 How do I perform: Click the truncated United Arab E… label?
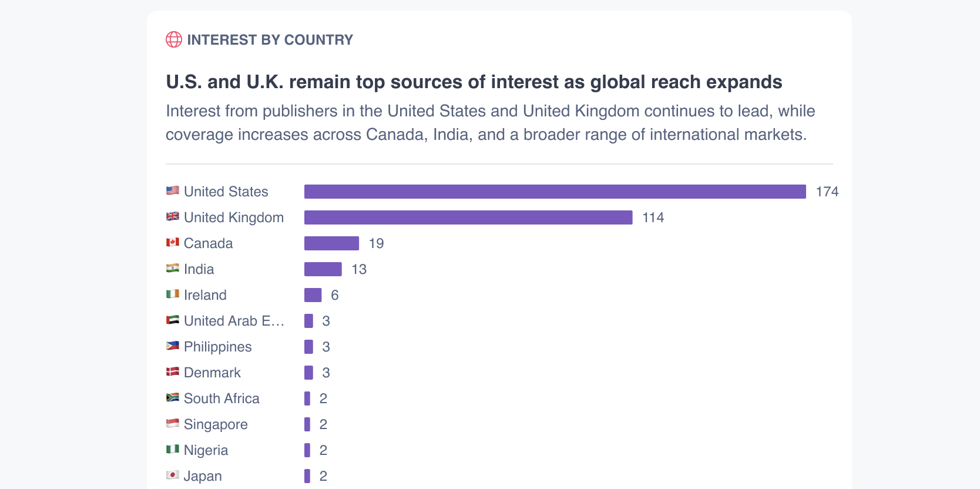234,321
